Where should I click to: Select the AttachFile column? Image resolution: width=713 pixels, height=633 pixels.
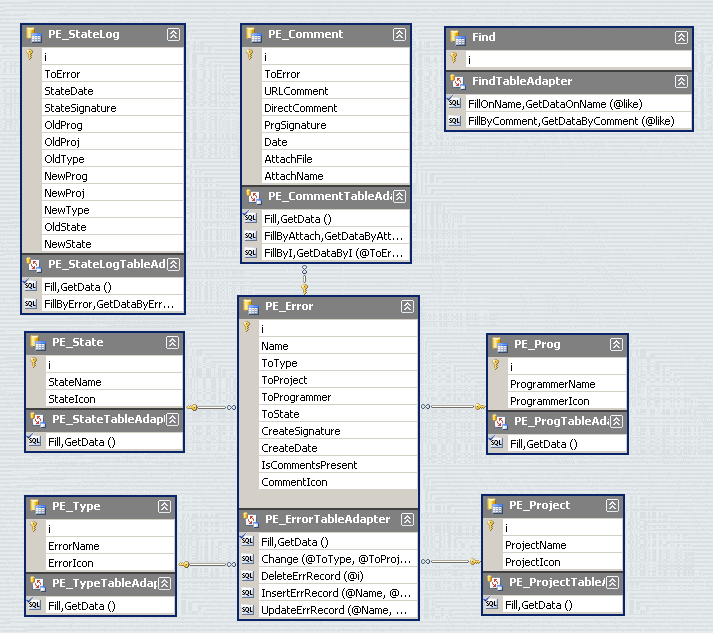336,159
